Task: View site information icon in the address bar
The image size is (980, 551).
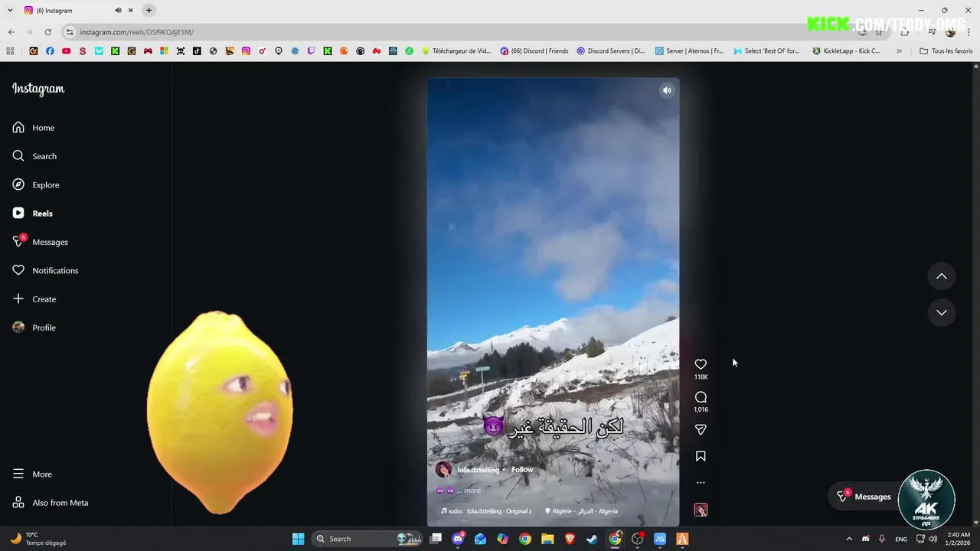Action: pyautogui.click(x=70, y=32)
